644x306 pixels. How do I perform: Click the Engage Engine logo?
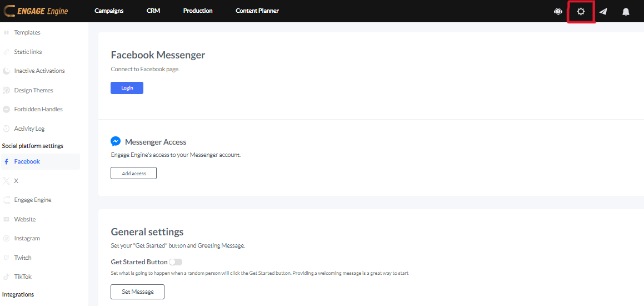pos(36,11)
